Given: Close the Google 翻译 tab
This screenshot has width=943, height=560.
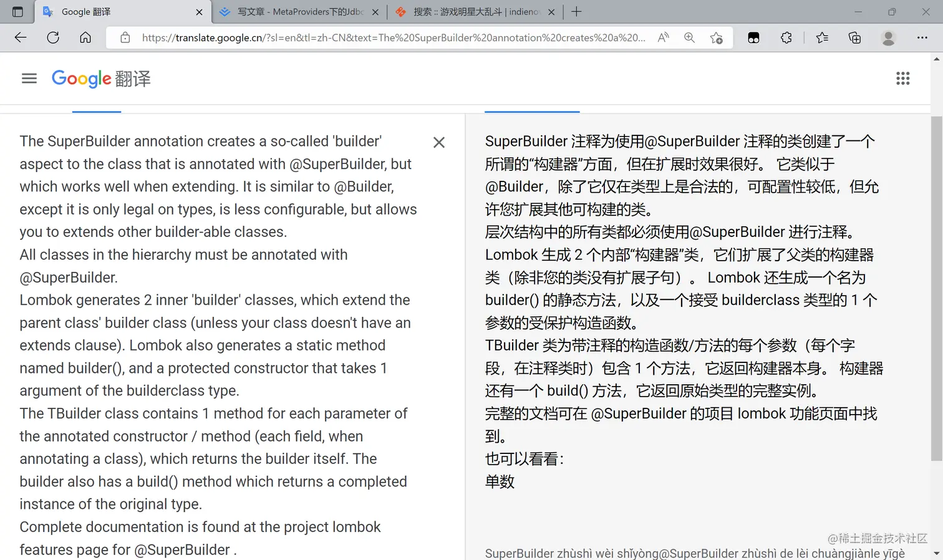Looking at the screenshot, I should coord(199,12).
